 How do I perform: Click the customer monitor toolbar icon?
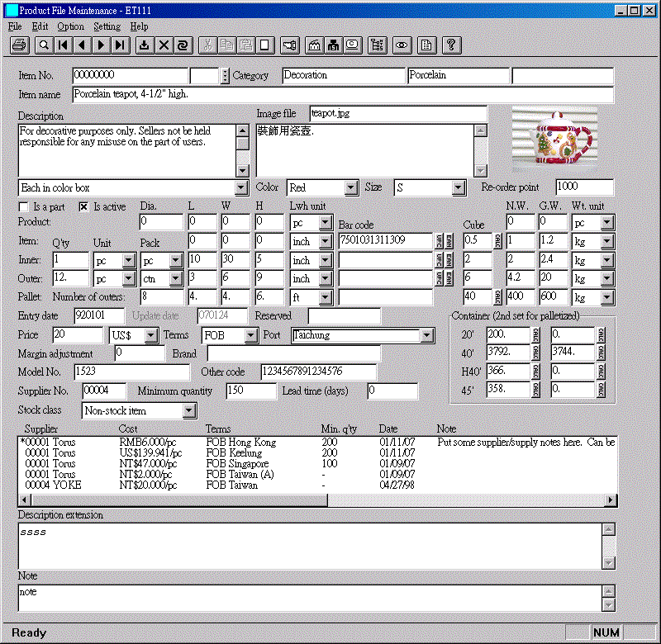click(353, 45)
